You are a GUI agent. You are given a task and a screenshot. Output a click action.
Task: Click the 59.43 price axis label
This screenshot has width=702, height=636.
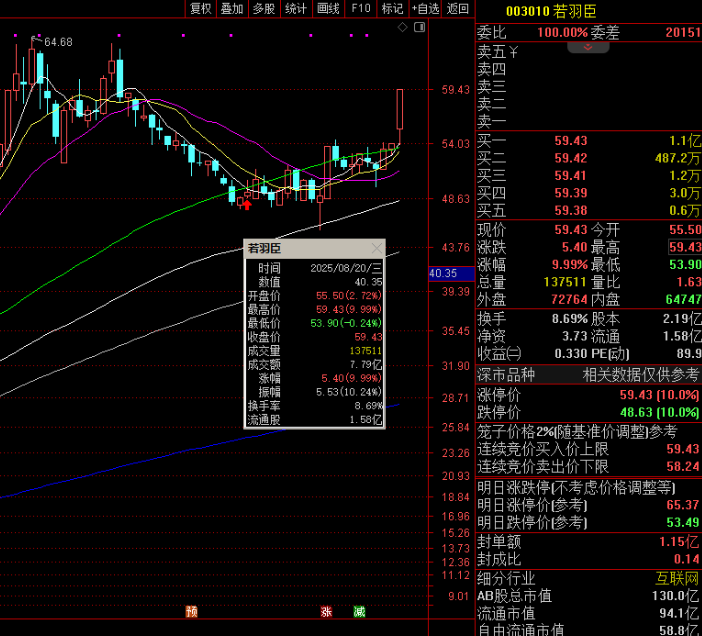(x=456, y=90)
